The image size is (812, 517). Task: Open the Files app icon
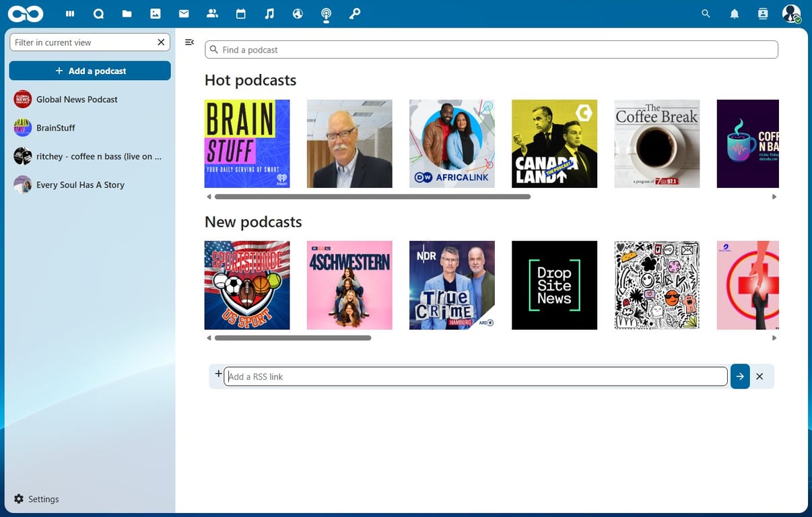coord(127,13)
